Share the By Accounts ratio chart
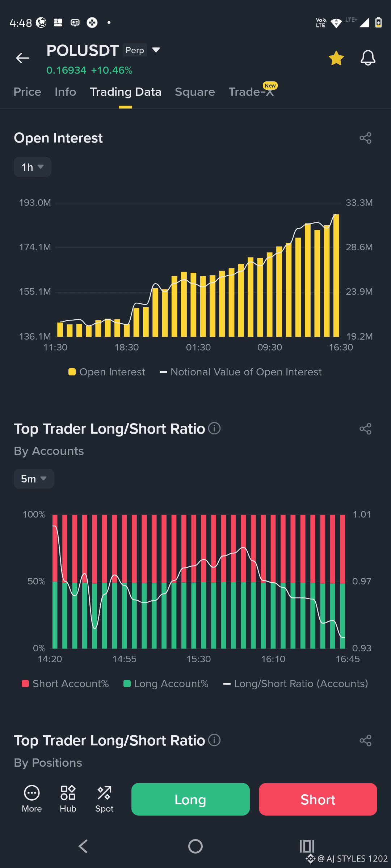Viewport: 391px width, 868px height. point(365,429)
